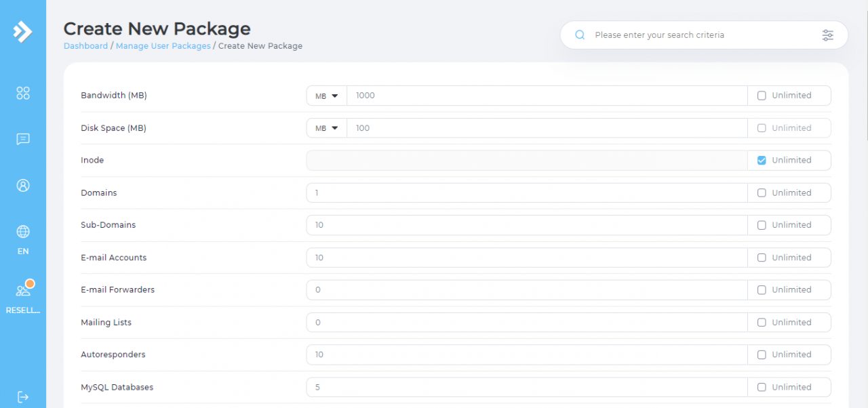This screenshot has width=868, height=408.
Task: Click the logo icon in the sidebar
Action: click(x=23, y=31)
